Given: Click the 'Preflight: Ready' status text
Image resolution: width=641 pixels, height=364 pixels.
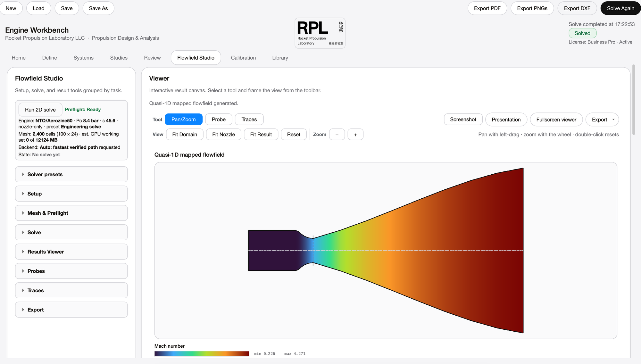Looking at the screenshot, I should click(83, 110).
